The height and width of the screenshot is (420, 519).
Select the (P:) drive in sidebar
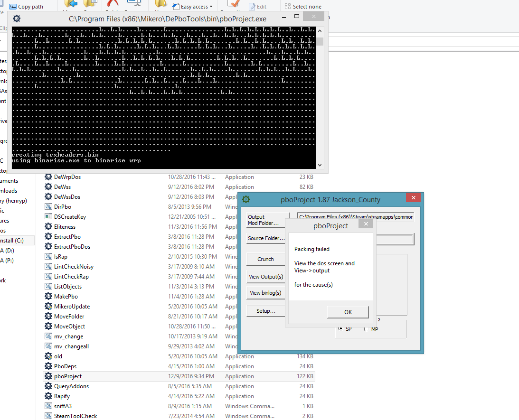[7, 260]
